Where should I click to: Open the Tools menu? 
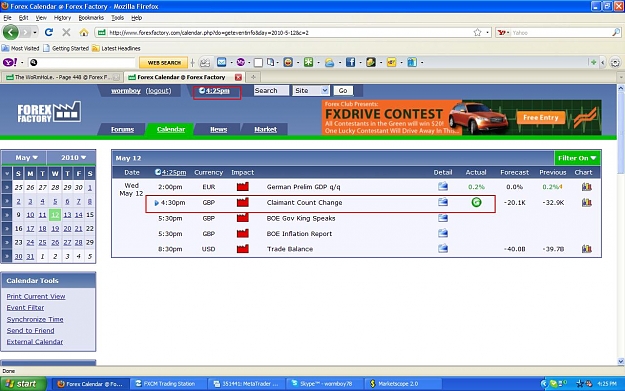click(x=117, y=18)
